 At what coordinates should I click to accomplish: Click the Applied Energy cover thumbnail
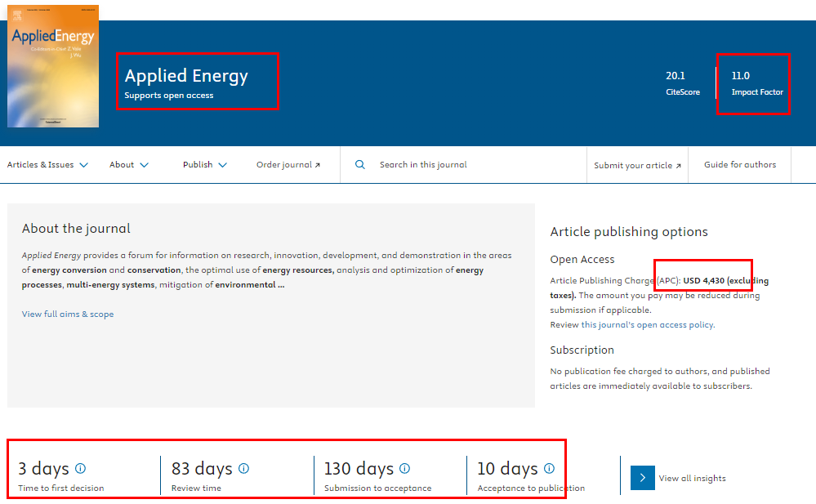[x=53, y=65]
